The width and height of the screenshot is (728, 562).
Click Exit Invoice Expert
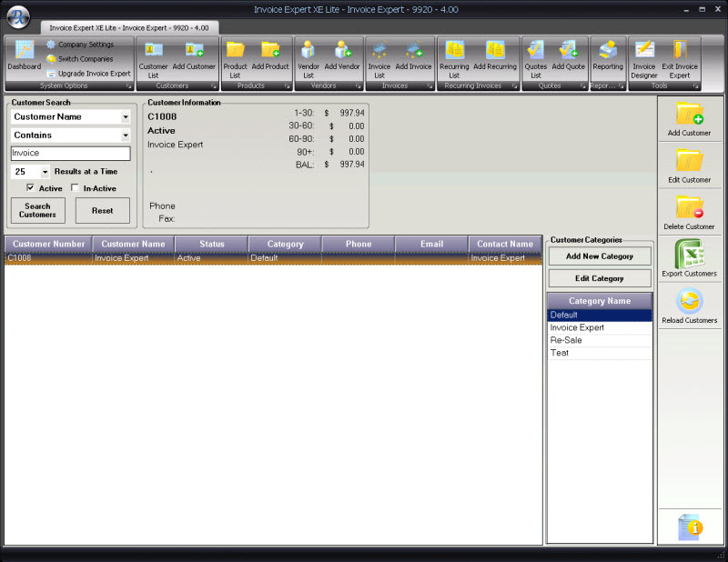pyautogui.click(x=680, y=60)
